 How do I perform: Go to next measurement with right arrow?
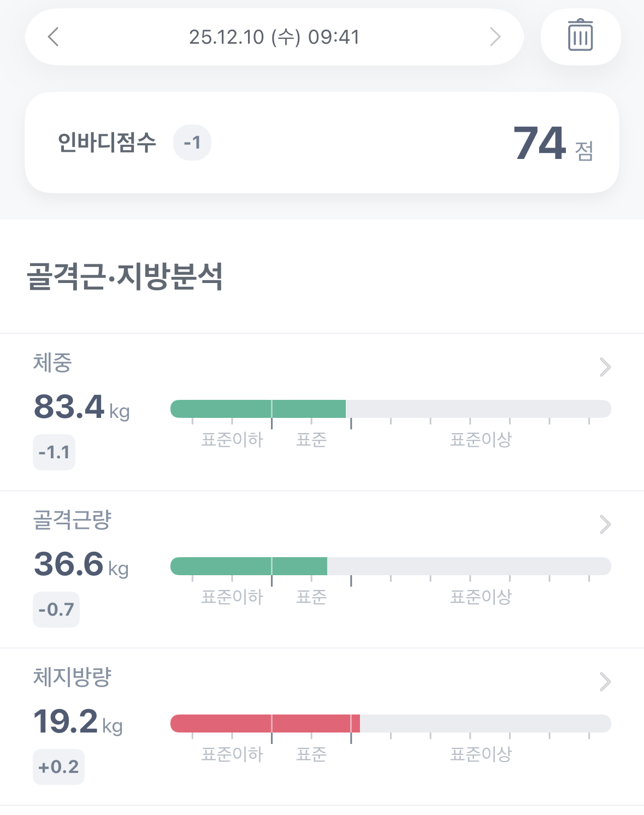495,37
